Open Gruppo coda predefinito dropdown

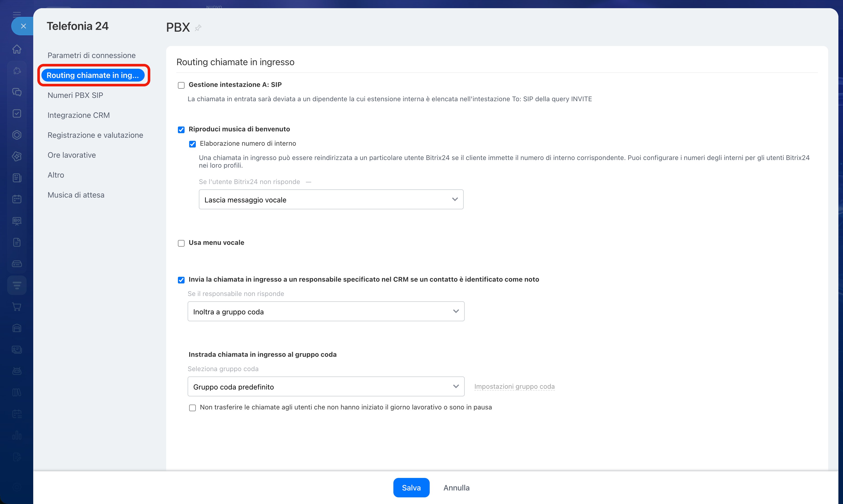pos(326,386)
